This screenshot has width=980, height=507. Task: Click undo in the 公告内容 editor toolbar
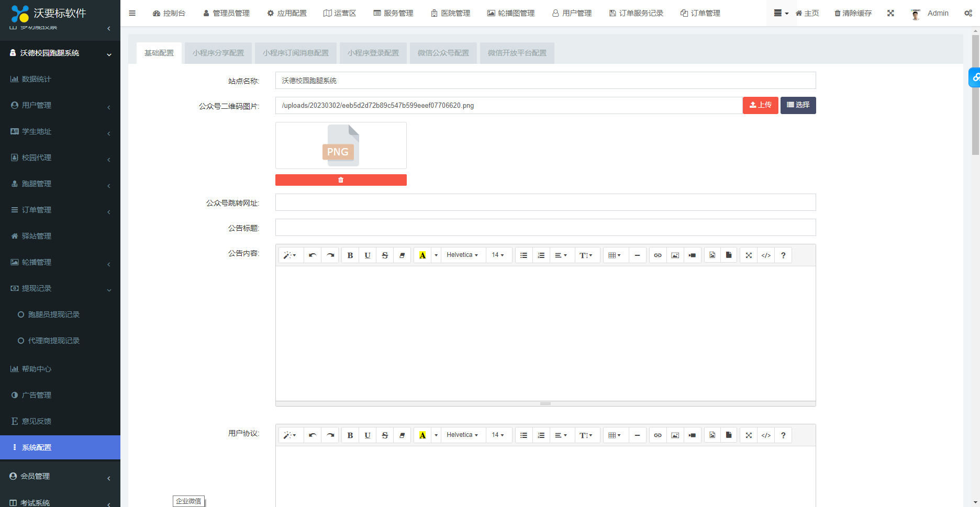313,255
